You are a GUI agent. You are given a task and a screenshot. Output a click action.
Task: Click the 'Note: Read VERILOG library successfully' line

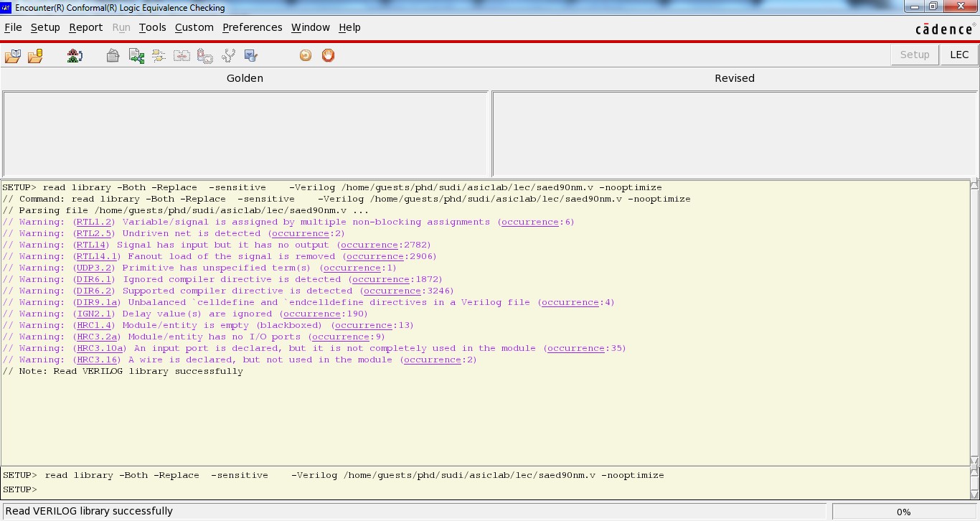click(123, 371)
